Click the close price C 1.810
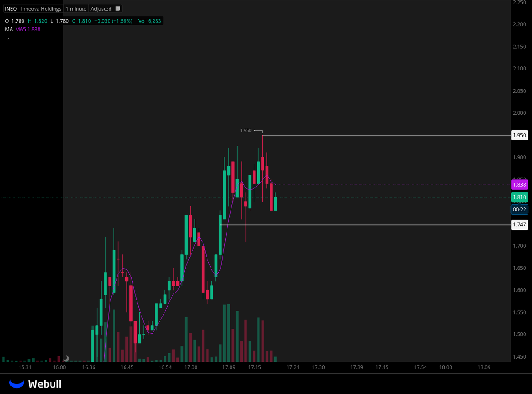 82,21
